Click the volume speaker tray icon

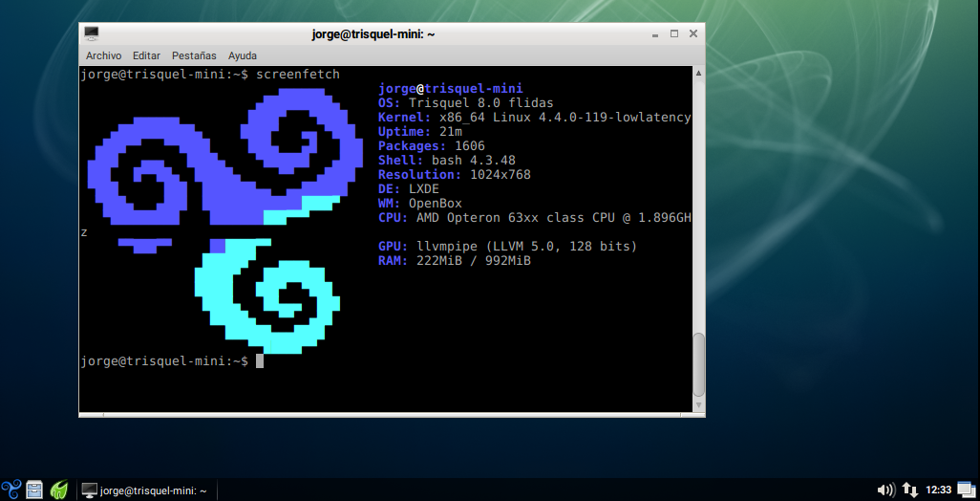885,490
